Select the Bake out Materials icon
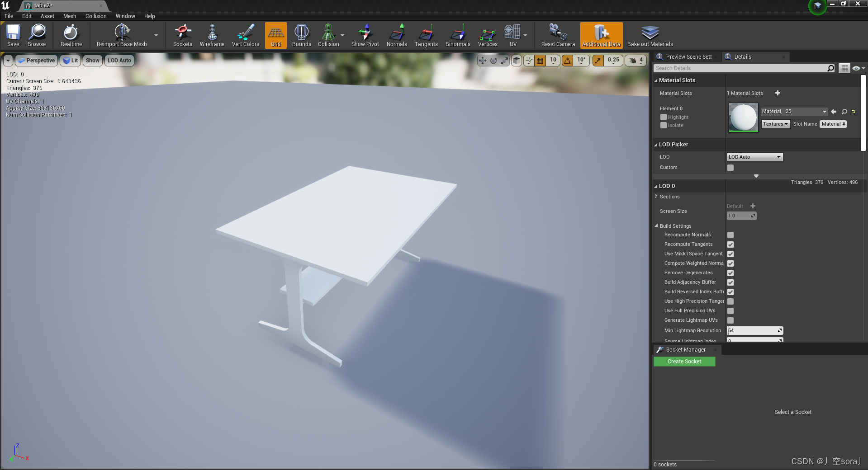 [650, 35]
